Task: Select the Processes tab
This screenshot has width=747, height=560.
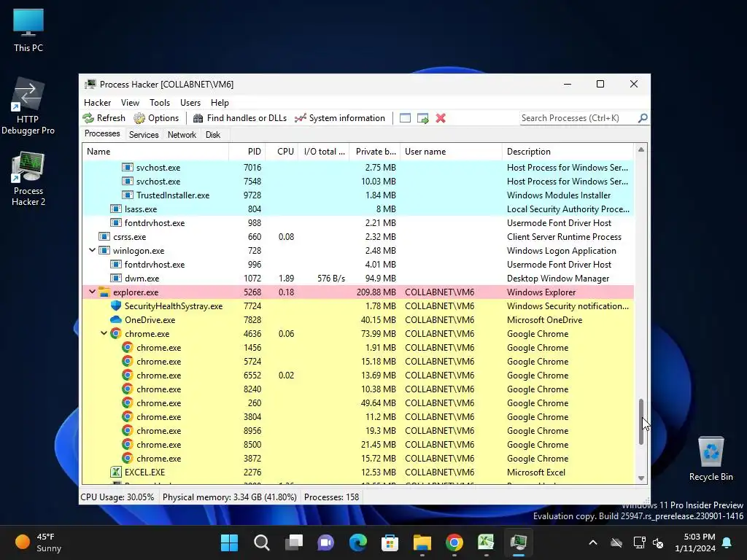Action: (102, 134)
